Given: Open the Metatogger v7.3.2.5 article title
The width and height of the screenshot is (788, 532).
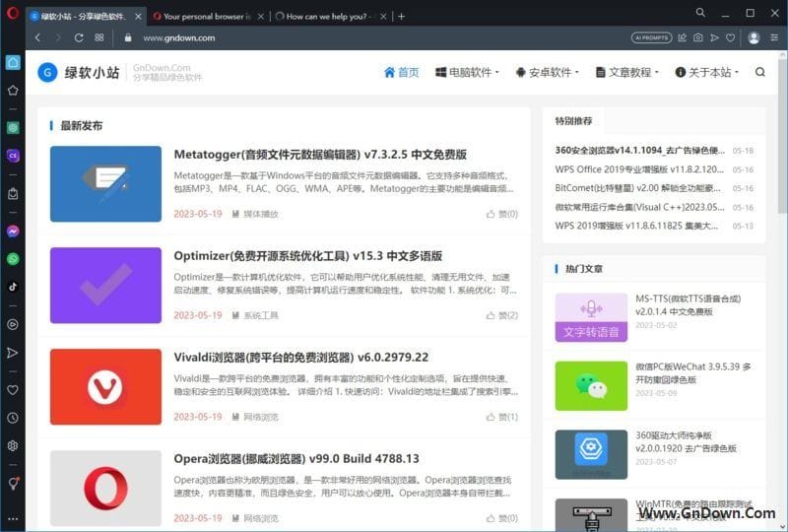Looking at the screenshot, I should [x=320, y=155].
